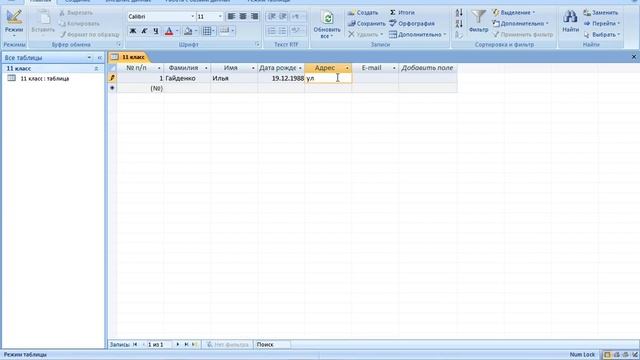Open the Создание ribbon tab
Screen dimensions: 640x360
point(77,1)
